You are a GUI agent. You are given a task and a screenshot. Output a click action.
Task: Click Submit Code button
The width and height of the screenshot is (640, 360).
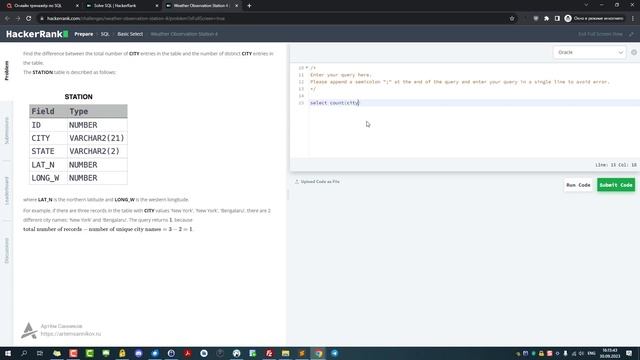tap(616, 185)
